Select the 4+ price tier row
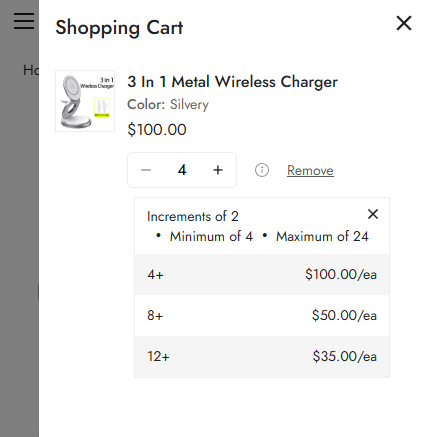The width and height of the screenshot is (428, 437). coord(262,275)
